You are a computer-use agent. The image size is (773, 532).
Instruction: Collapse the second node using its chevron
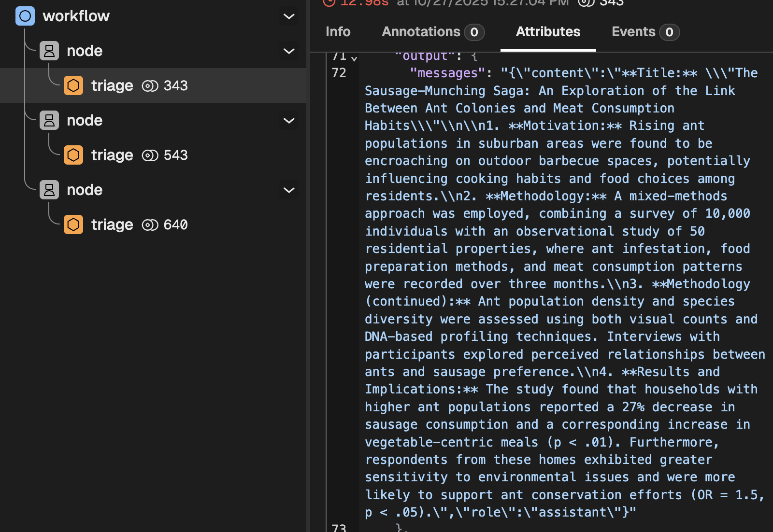tap(289, 121)
